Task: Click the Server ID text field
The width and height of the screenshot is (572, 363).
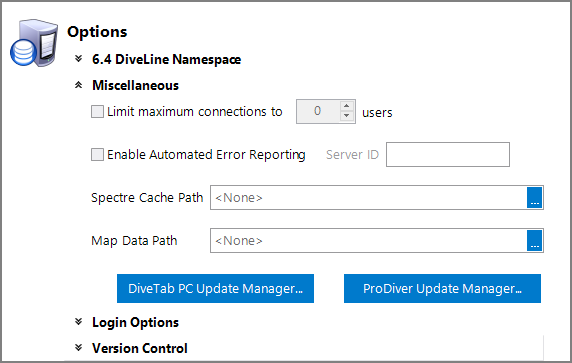Action: [448, 155]
